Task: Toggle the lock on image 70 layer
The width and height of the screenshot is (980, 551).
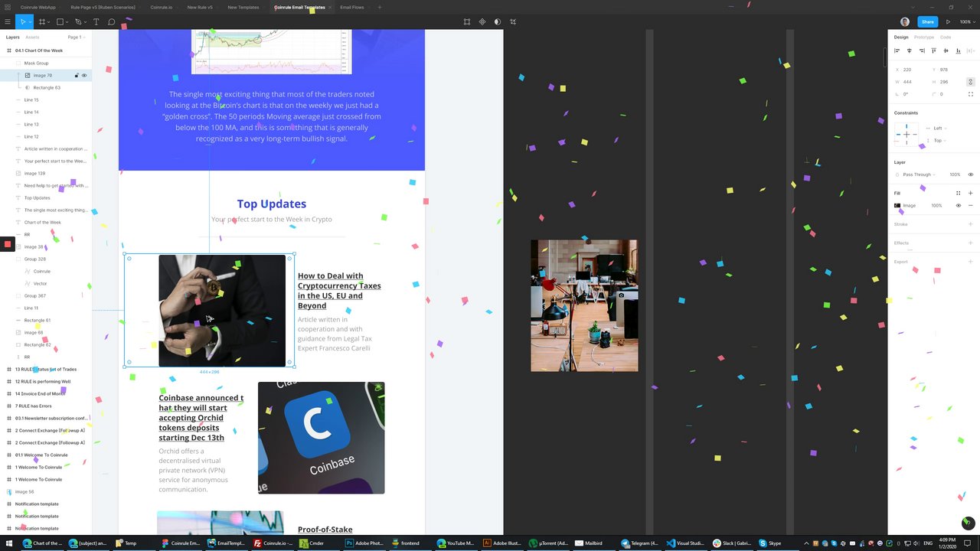Action: point(76,76)
